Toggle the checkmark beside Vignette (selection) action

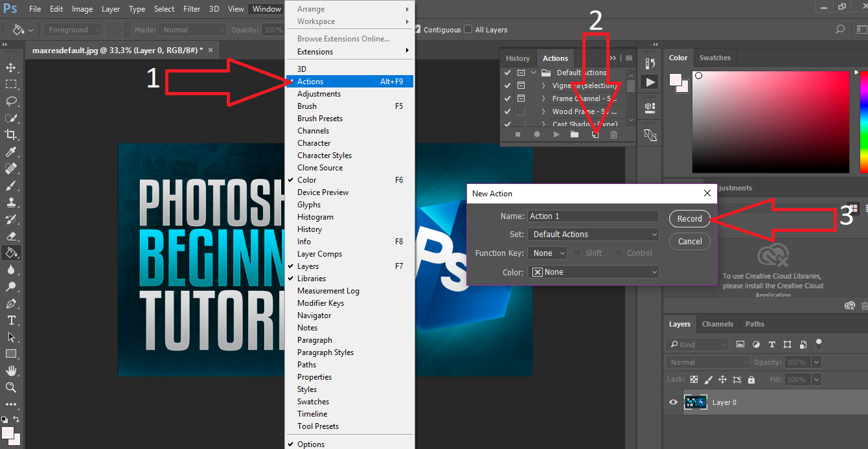tap(508, 86)
